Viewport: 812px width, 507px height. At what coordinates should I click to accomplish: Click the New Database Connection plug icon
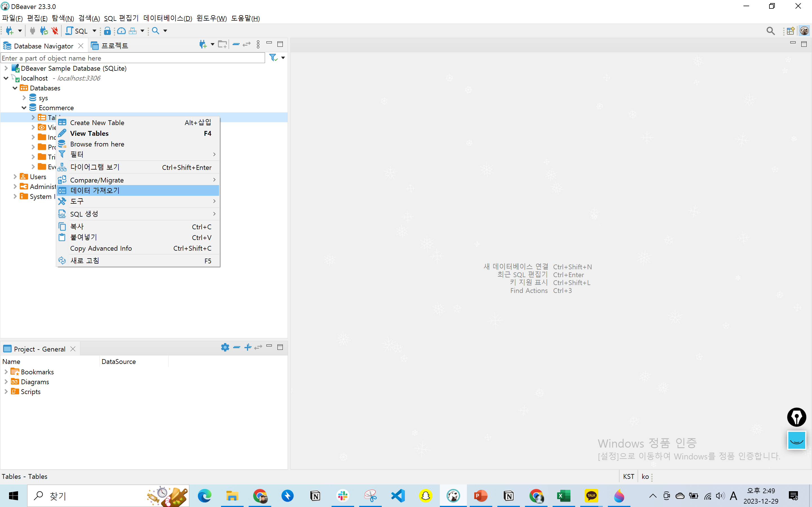pos(10,31)
